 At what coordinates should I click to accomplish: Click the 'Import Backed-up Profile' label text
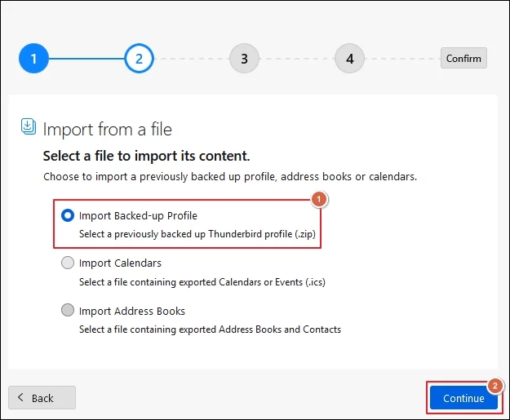click(138, 216)
